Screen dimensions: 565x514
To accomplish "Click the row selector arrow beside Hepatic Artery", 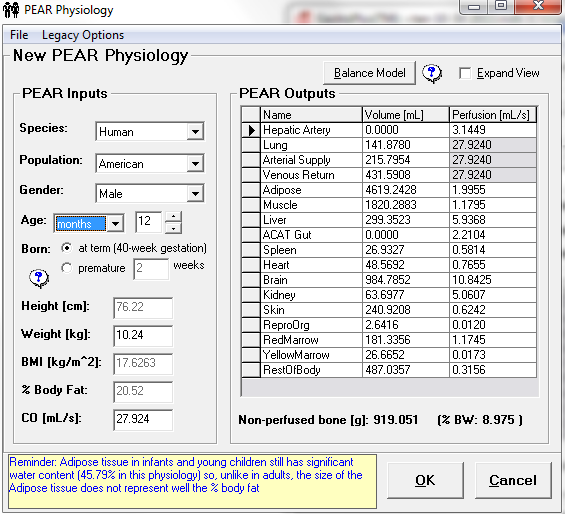I will [x=251, y=130].
